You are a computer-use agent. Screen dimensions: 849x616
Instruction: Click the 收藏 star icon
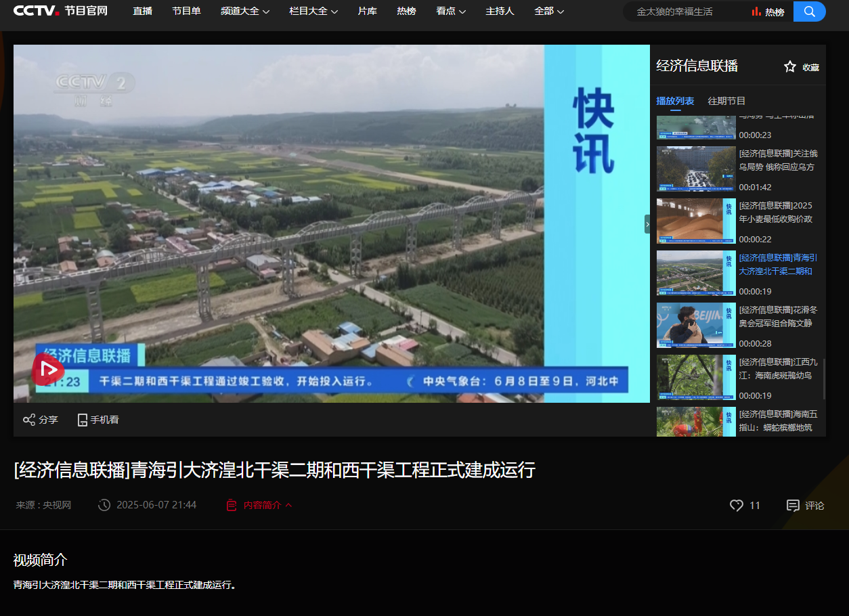(x=789, y=66)
